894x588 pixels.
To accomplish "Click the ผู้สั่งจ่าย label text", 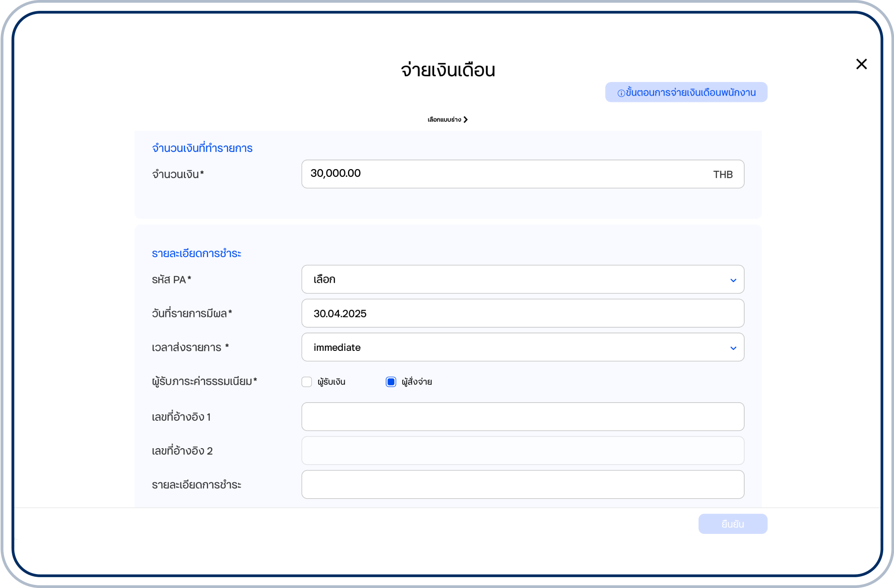I will pos(417,382).
